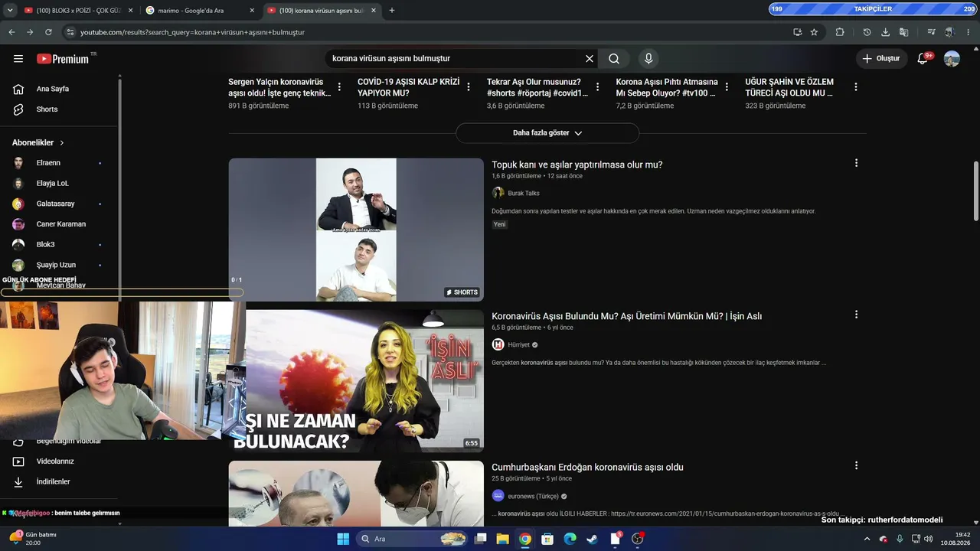Visit the euronews (Türkçe) channel
Image resolution: width=980 pixels, height=551 pixels.
click(532, 496)
